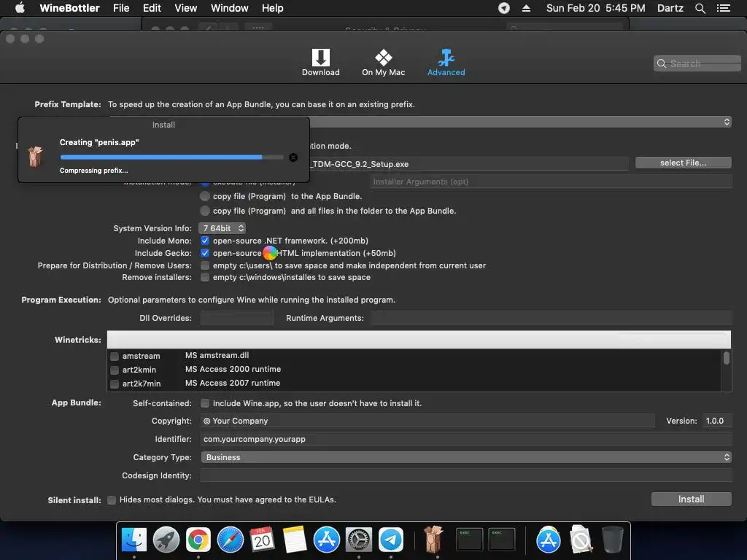Click the Codesign Identity field
The image size is (747, 560).
click(466, 475)
